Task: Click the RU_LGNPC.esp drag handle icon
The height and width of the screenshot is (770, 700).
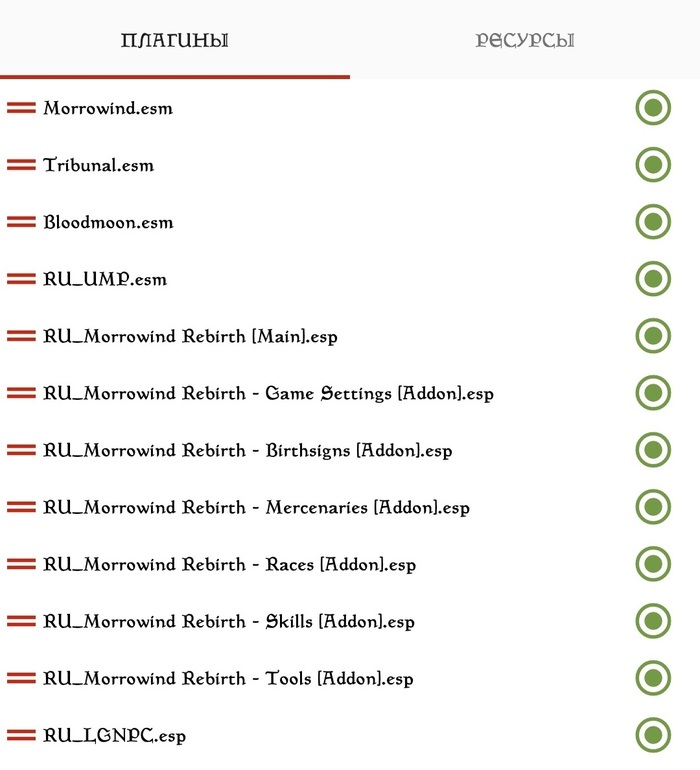Action: pyautogui.click(x=21, y=735)
